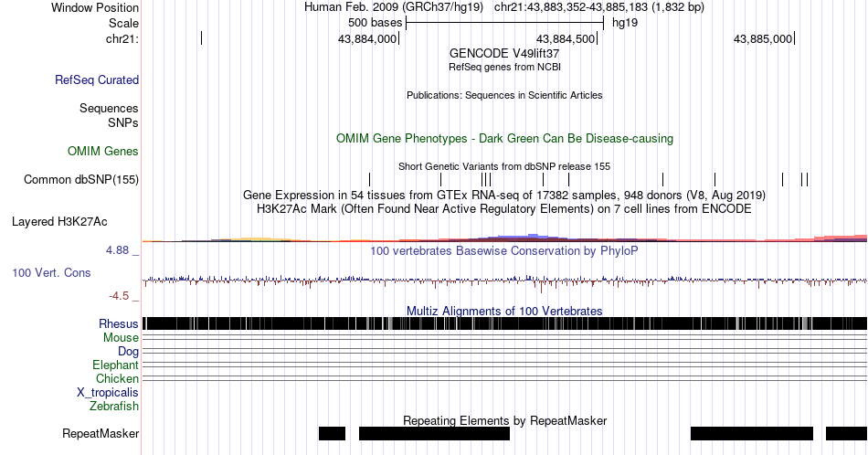Click the -4.5 lower PhyloP scale value
This screenshot has height=455, width=868.
click(x=119, y=296)
